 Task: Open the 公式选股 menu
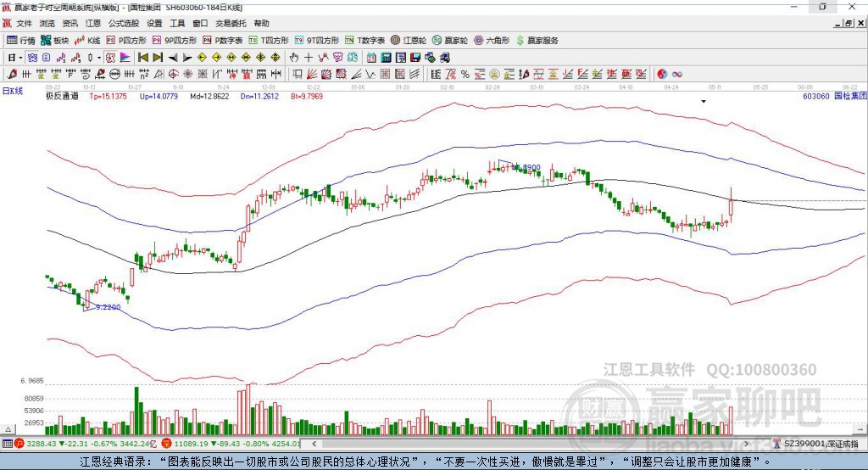pyautogui.click(x=124, y=23)
